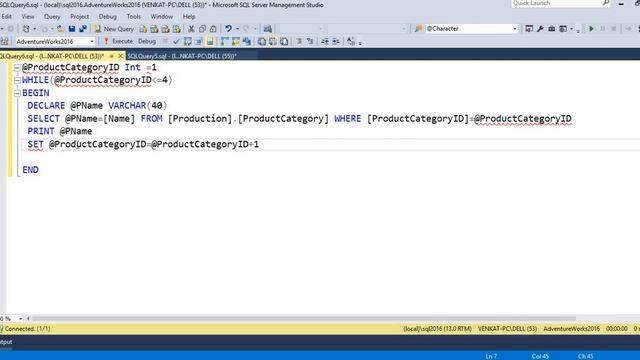Uncomment the selected lines icon
Viewport: 640px width, 360px height.
pos(310,41)
